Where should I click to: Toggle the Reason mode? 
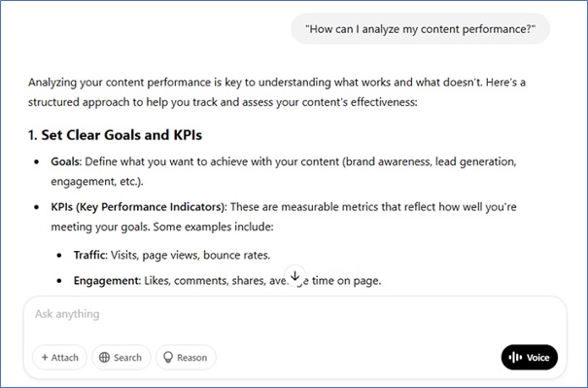click(186, 357)
